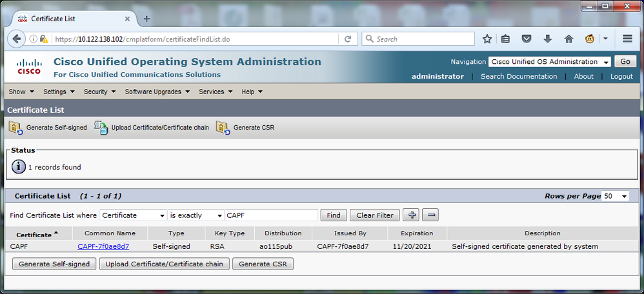The image size is (644, 294).
Task: Click the Cisco logo in the header
Action: [x=29, y=67]
